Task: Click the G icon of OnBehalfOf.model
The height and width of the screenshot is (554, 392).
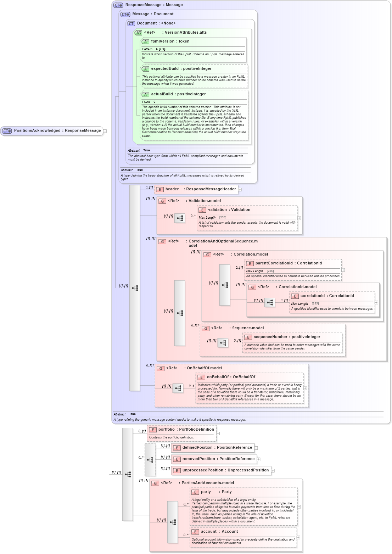Action: pos(161,369)
